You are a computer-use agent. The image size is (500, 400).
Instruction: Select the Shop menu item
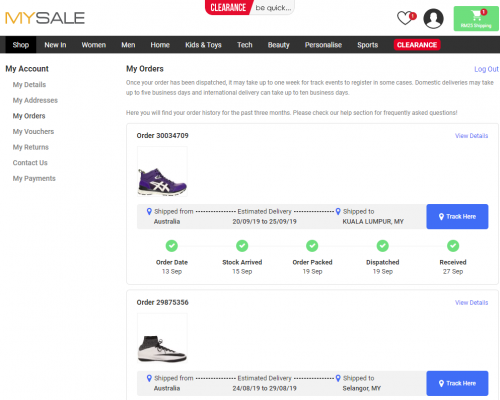click(x=21, y=45)
